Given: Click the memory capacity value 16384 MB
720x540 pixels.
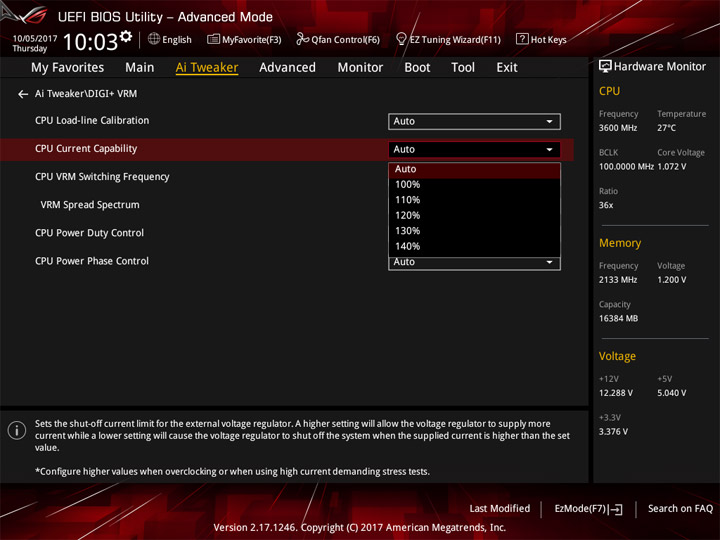Looking at the screenshot, I should (618, 318).
